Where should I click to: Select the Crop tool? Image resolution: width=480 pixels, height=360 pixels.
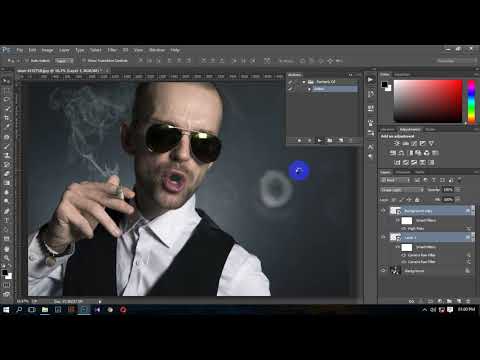tap(6, 118)
